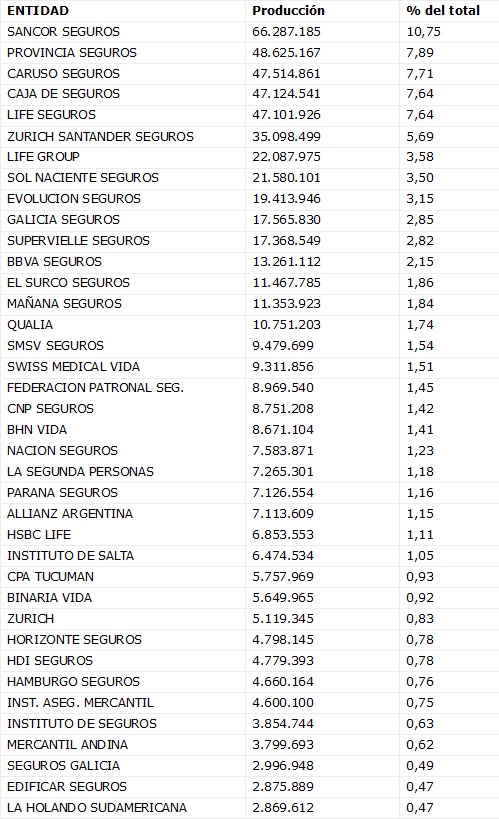
Task: Select the PROVINCIA SEGUROS row name
Action: pos(72,53)
